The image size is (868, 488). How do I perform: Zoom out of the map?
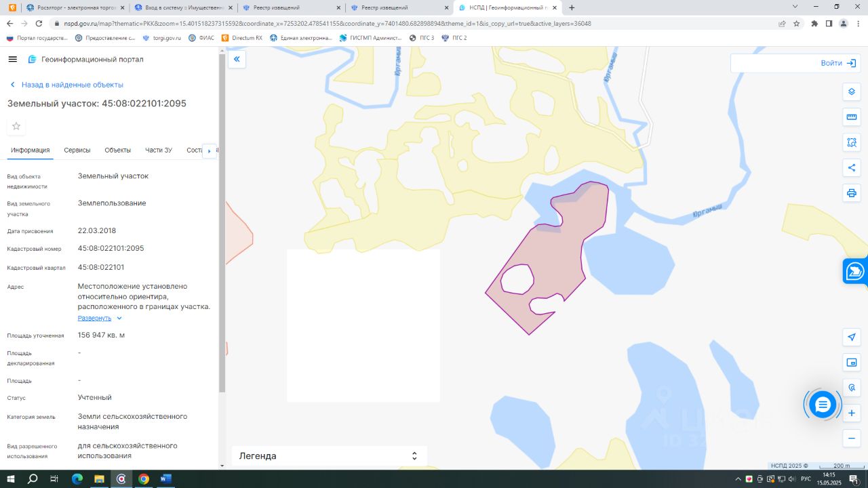tap(852, 439)
